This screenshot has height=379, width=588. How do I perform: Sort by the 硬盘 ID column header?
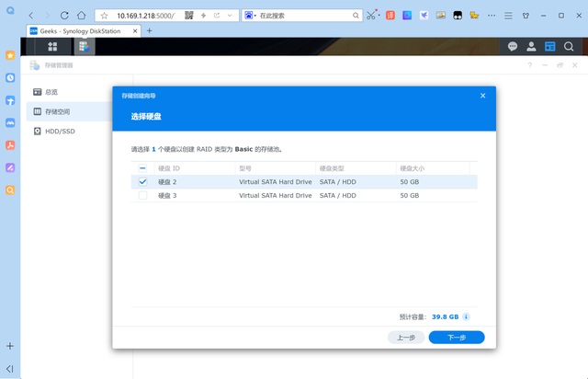tap(195, 168)
